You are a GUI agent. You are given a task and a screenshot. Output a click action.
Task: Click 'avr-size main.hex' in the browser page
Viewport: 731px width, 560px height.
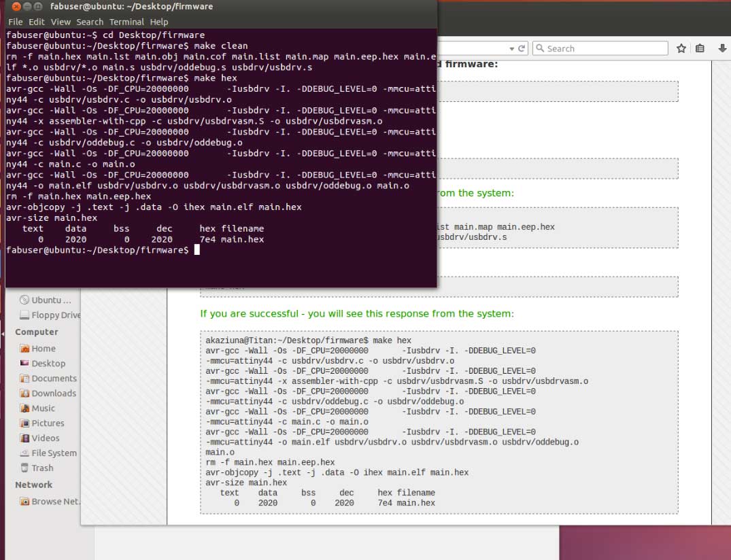click(x=246, y=483)
